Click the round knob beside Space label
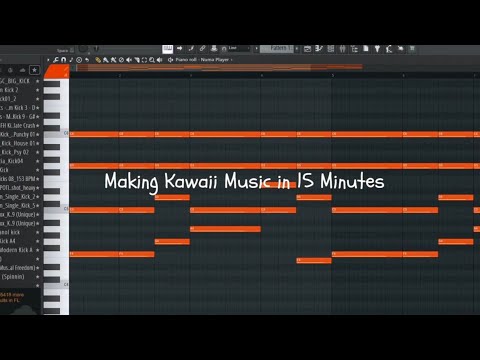 pyautogui.click(x=83, y=49)
